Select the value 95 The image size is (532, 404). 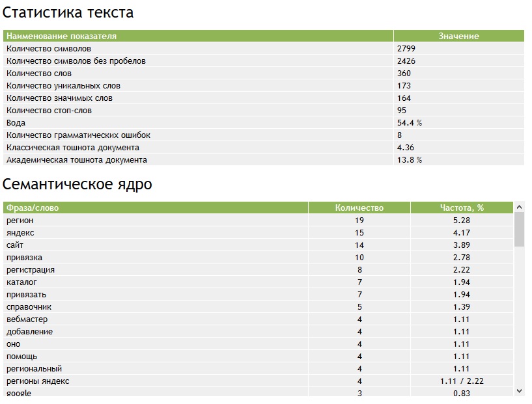coord(402,111)
